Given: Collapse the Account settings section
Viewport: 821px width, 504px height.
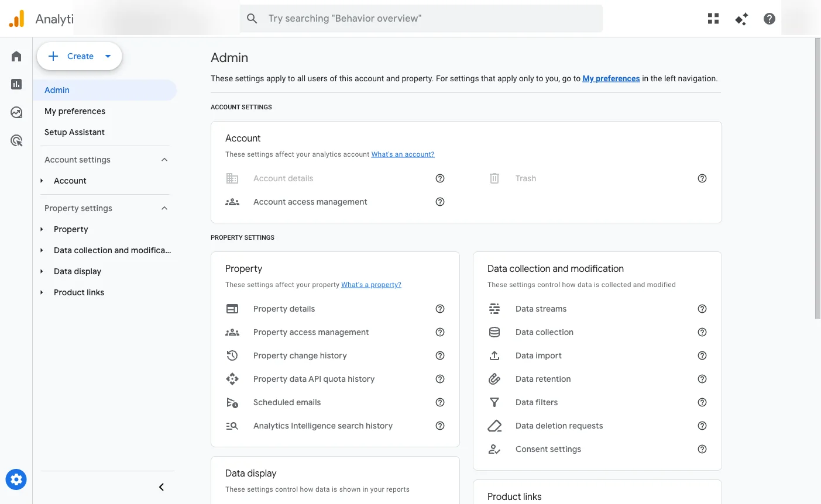Looking at the screenshot, I should coord(164,159).
